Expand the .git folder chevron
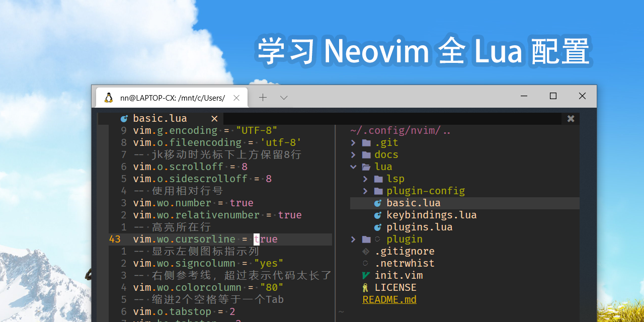This screenshot has width=644, height=322. (353, 143)
